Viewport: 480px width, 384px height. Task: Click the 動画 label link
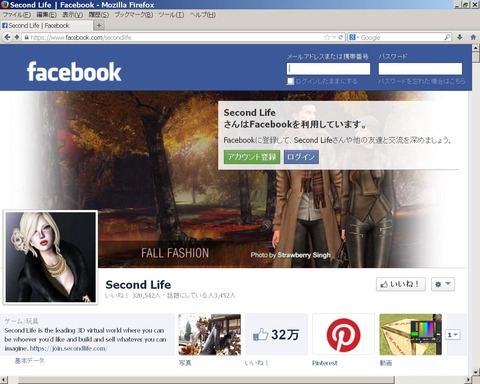pos(386,363)
